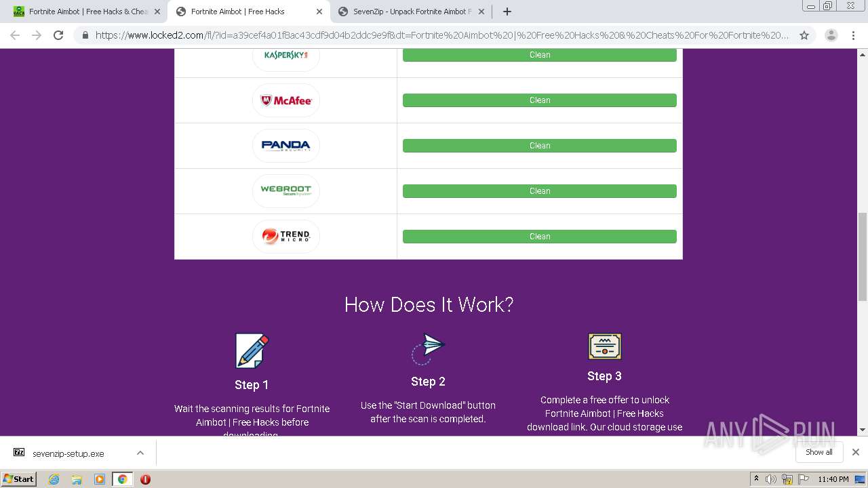Click the red antivirus taskbar icon

(145, 479)
